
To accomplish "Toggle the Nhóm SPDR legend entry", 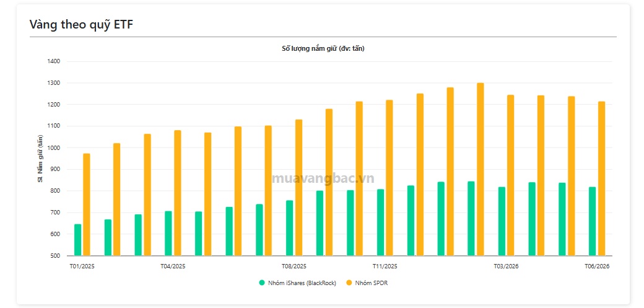I will click(x=367, y=283).
